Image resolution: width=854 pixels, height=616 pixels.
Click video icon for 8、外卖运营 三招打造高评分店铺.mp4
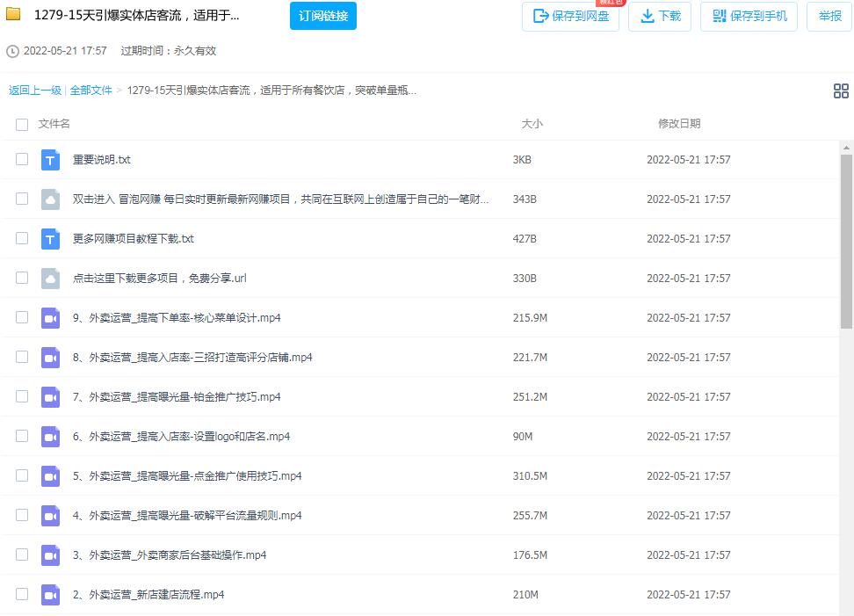(50, 358)
